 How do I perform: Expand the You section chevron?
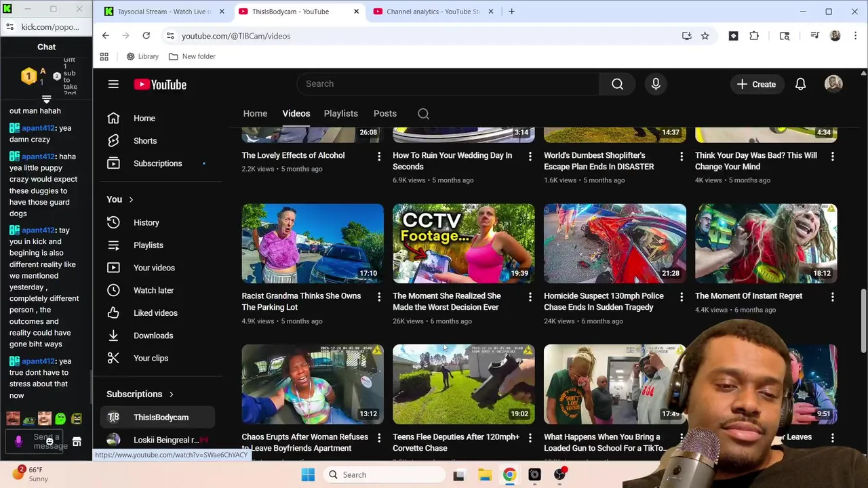click(x=131, y=199)
